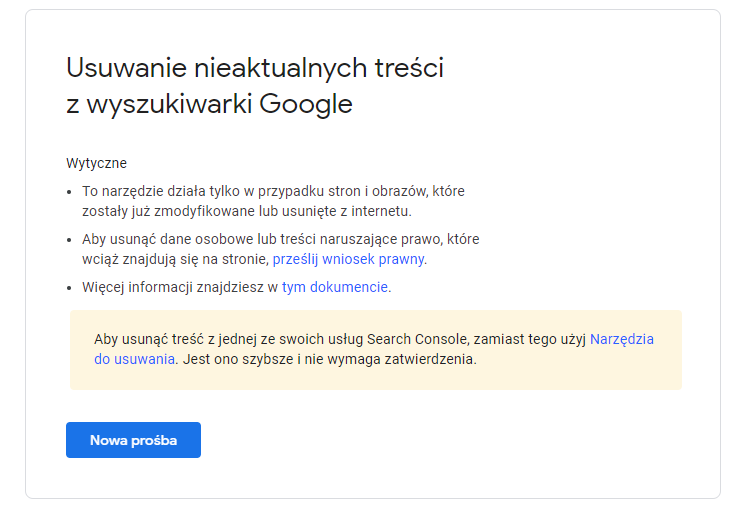Click the text "Więcej informacji znajdziesz w"
754x513 pixels.
point(180,287)
